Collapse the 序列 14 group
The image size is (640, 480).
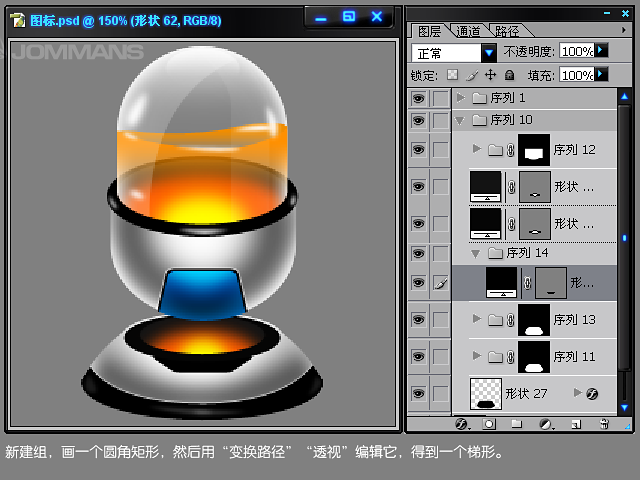(x=476, y=254)
